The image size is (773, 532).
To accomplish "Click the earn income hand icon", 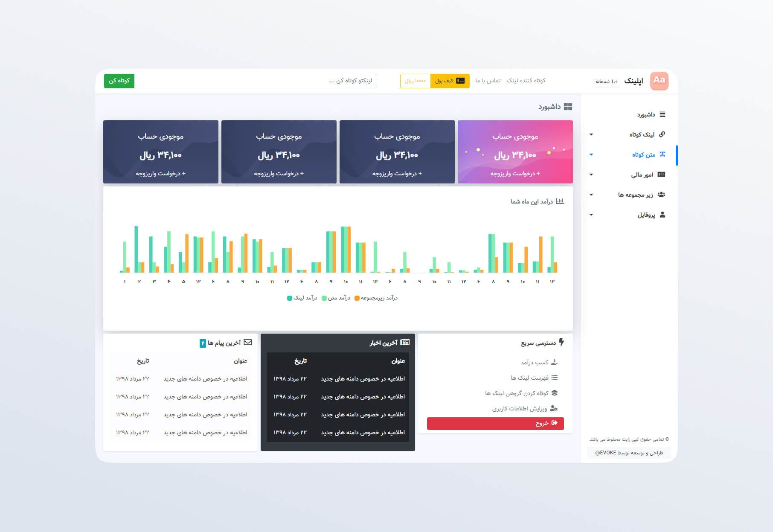I will 554,362.
